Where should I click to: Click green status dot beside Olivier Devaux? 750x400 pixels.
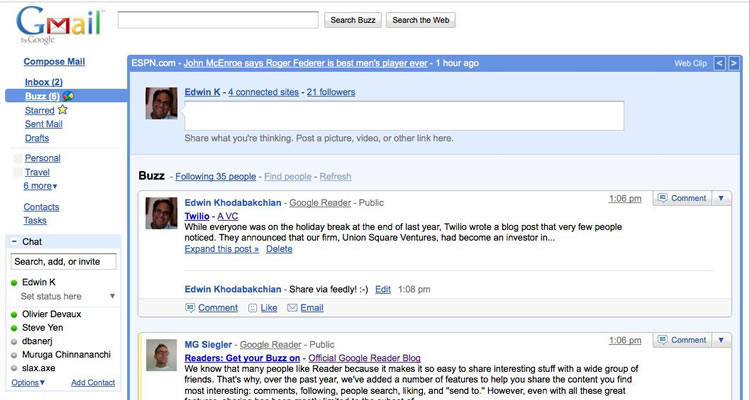pos(14,314)
